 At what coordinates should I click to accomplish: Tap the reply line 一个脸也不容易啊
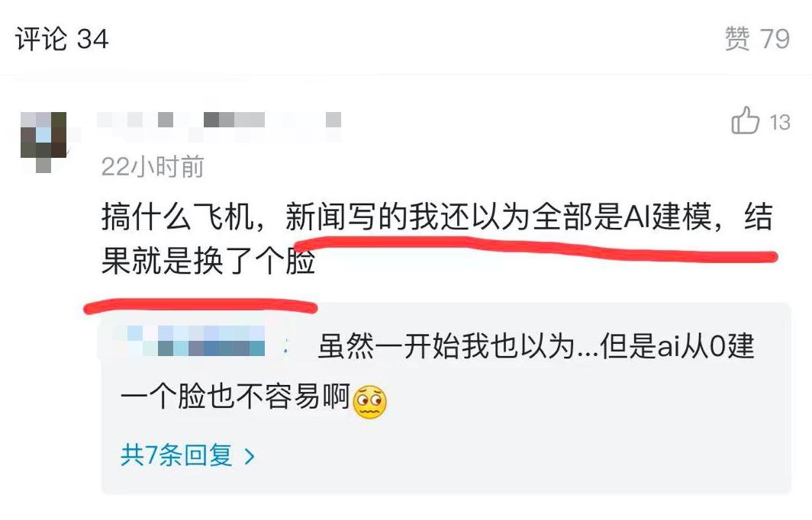(x=236, y=397)
